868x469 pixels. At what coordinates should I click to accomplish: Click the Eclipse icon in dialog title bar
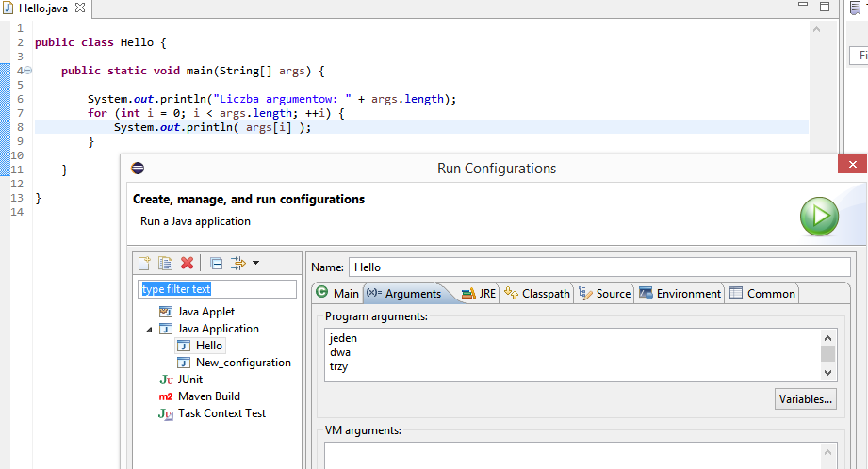(x=138, y=169)
